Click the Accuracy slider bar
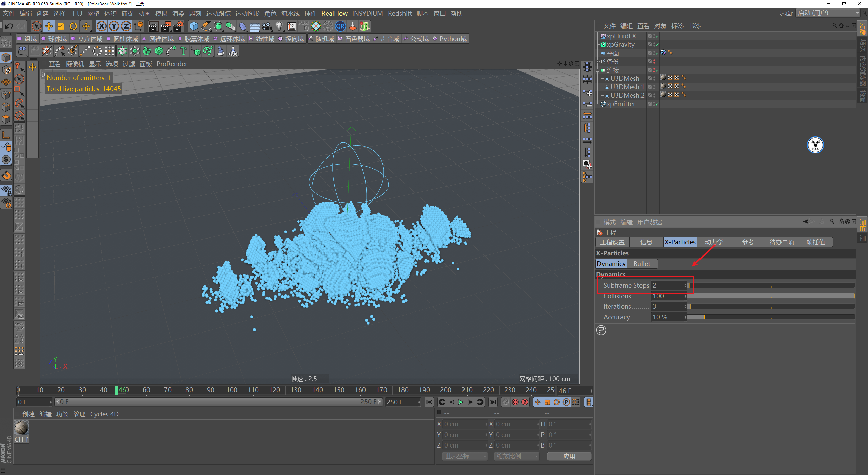The height and width of the screenshot is (475, 868). tap(770, 317)
